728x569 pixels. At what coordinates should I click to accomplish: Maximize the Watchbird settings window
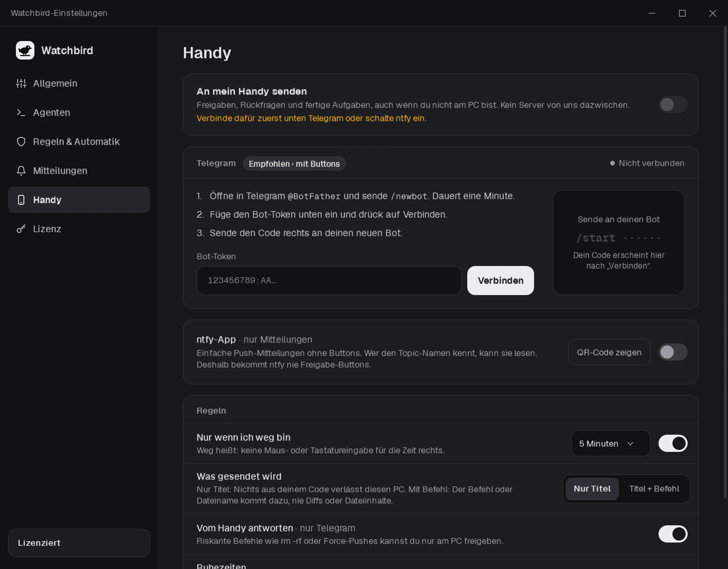coord(682,13)
